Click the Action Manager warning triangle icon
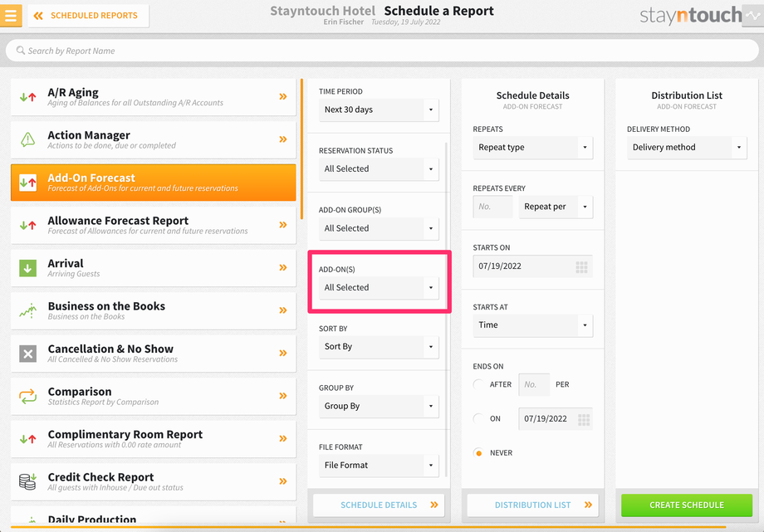Viewport: 764px width, 532px height. pos(27,139)
